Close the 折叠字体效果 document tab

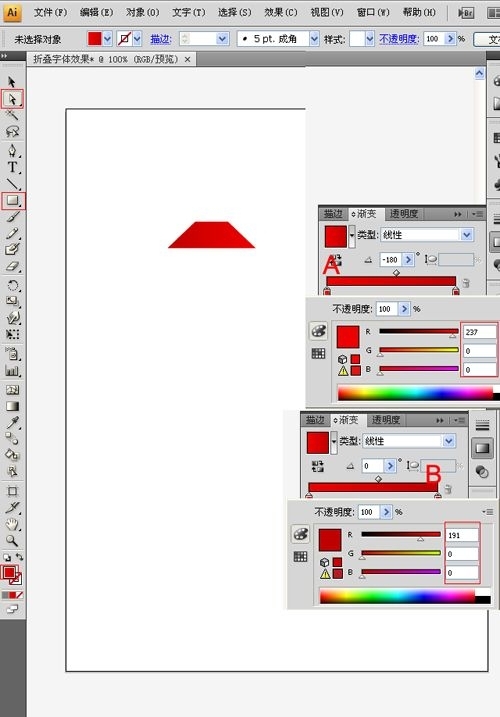[188, 59]
